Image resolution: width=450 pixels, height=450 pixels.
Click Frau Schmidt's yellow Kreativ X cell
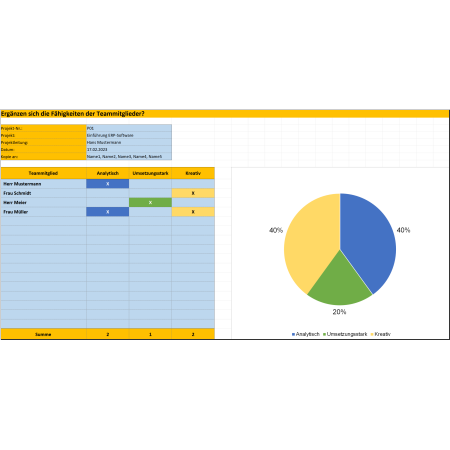(x=193, y=193)
